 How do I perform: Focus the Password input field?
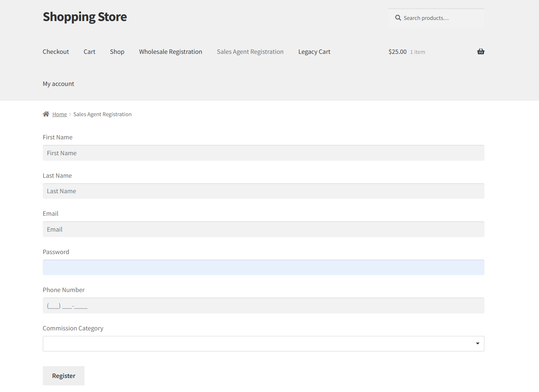coord(263,267)
